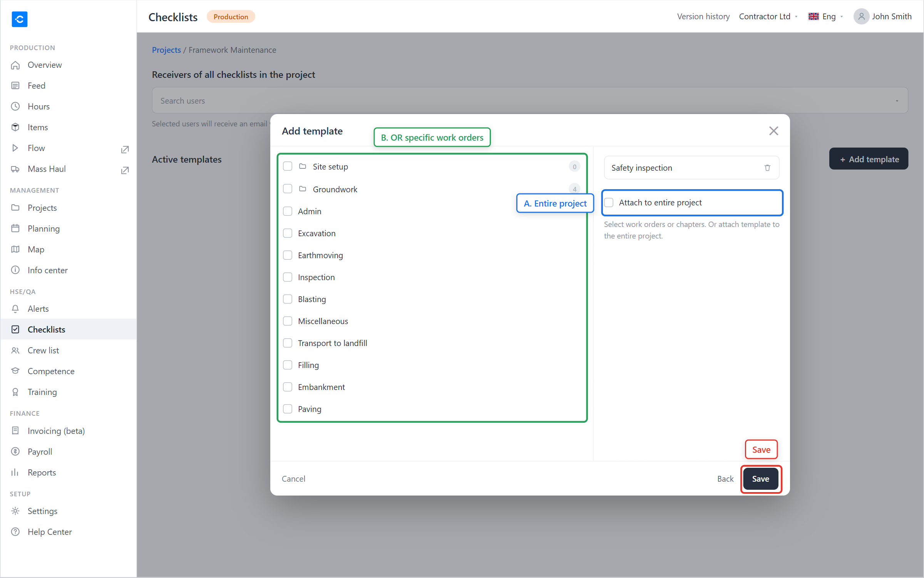Viewport: 924px width, 578px height.
Task: Expand the Search users dropdown arrow
Action: (897, 101)
